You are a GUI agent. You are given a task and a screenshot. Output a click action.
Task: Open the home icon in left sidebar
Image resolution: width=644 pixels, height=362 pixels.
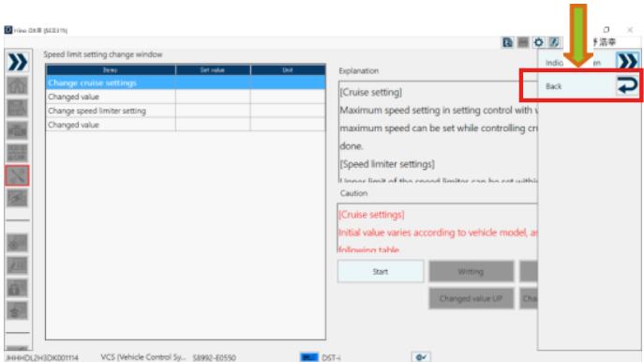pyautogui.click(x=17, y=85)
